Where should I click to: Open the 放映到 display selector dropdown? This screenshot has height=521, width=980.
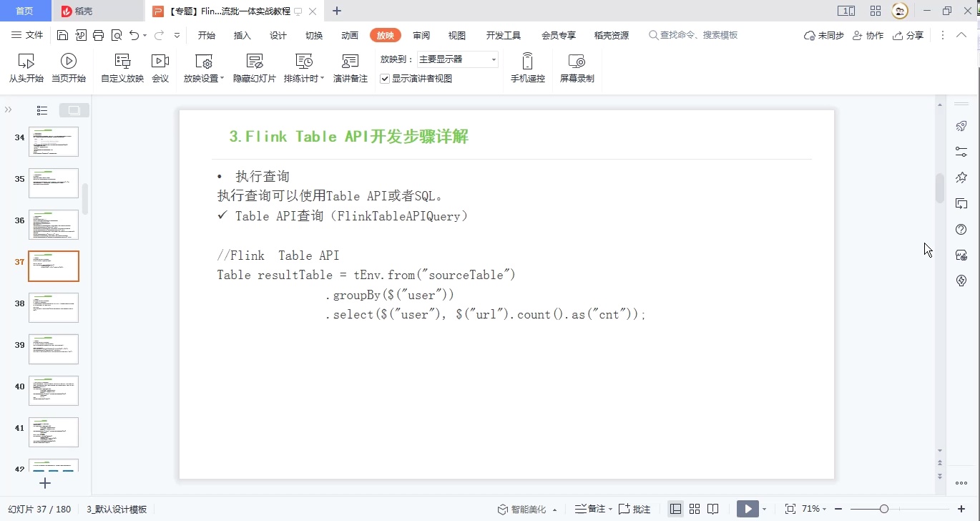pyautogui.click(x=493, y=59)
